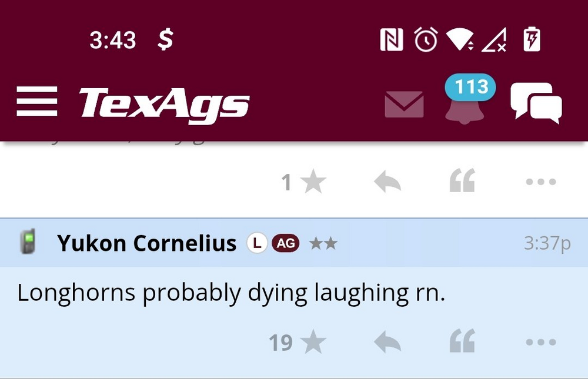Image resolution: width=588 pixels, height=379 pixels.
Task: Tap the TexAgs logo
Action: coord(164,105)
